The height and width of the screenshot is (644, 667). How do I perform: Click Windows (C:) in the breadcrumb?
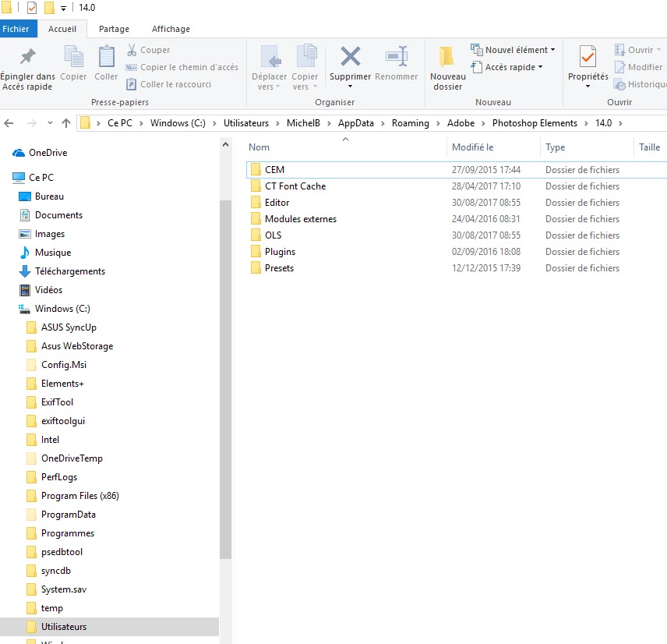(x=178, y=123)
